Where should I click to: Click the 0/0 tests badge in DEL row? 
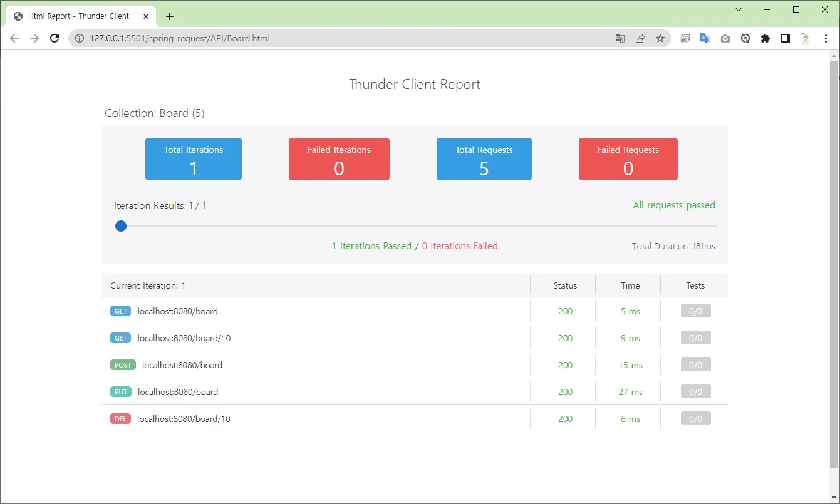coord(696,419)
